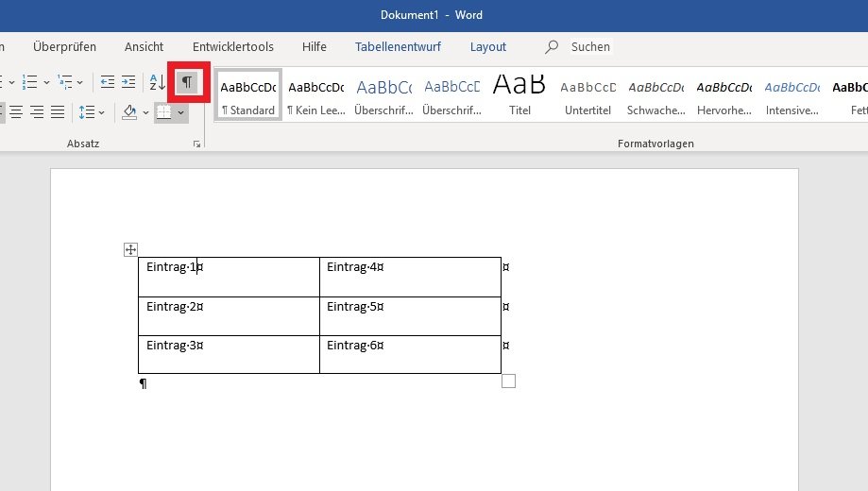Open the Ansicht ribbon tab
Viewport: 868px width, 491px height.
click(x=144, y=47)
